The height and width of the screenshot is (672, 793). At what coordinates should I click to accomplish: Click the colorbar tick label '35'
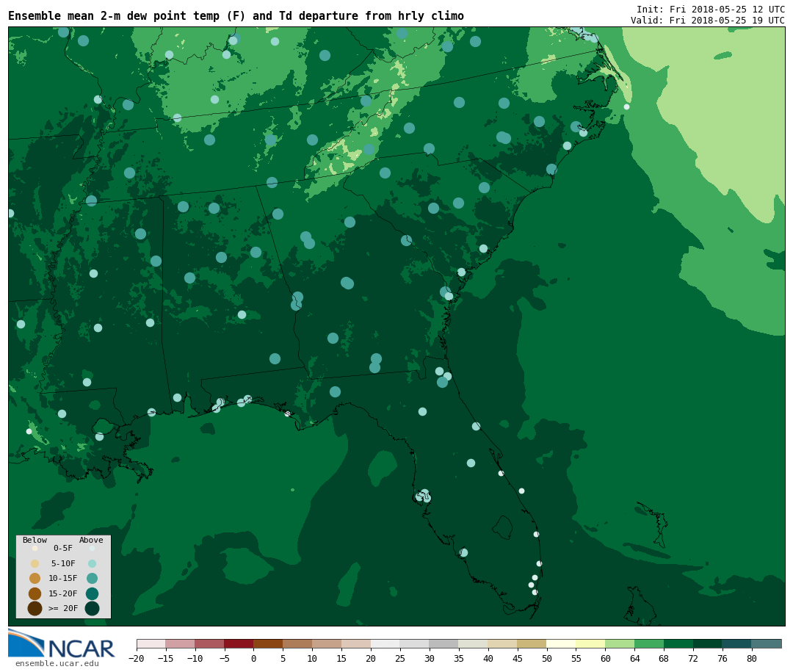pyautogui.click(x=459, y=658)
